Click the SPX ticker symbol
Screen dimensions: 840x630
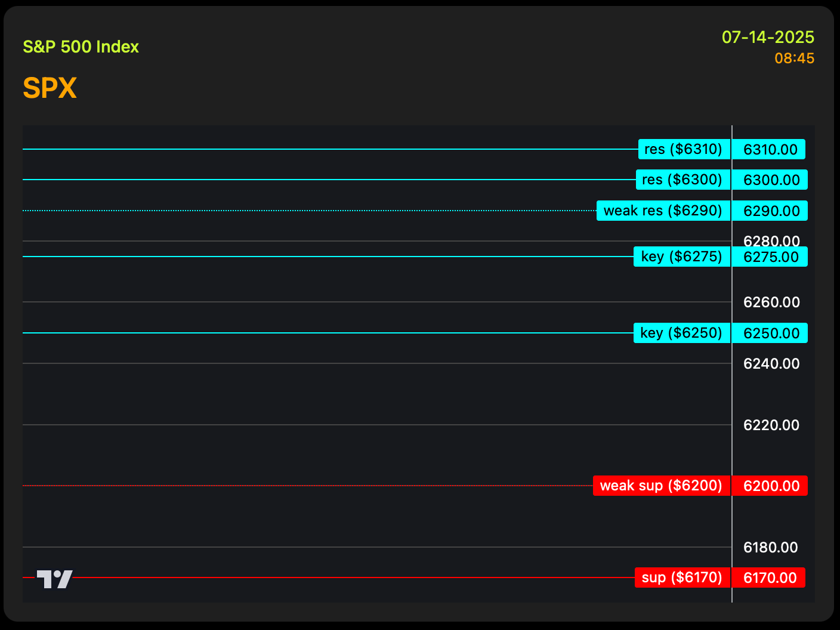point(50,88)
